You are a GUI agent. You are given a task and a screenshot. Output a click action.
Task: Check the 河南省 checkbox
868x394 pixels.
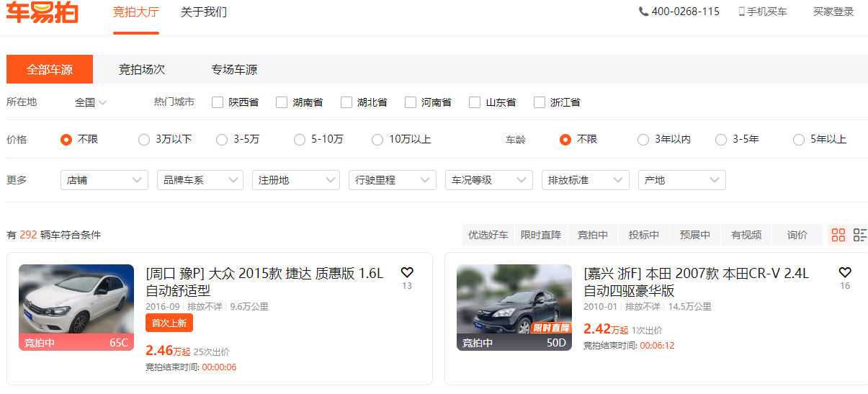click(411, 102)
